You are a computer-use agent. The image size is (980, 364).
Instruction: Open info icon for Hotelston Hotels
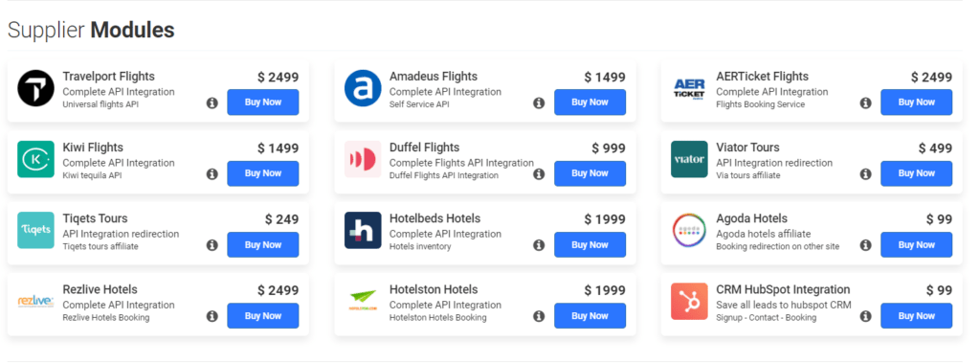click(x=539, y=316)
